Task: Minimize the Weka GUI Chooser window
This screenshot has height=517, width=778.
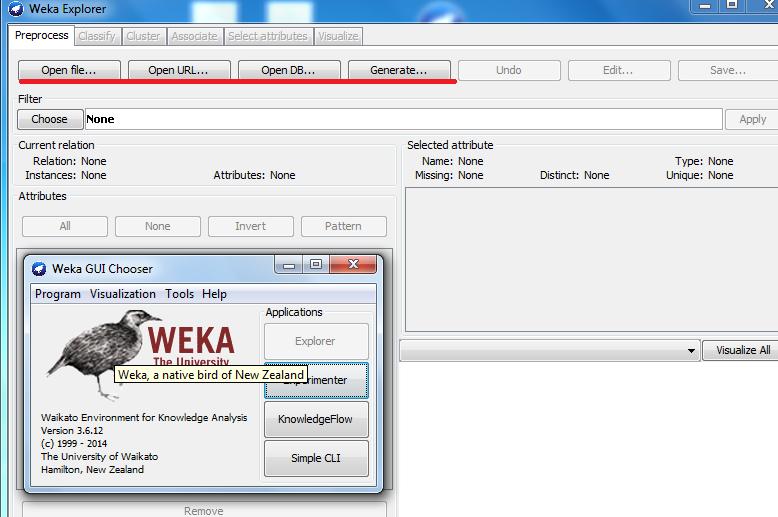Action: (289, 264)
